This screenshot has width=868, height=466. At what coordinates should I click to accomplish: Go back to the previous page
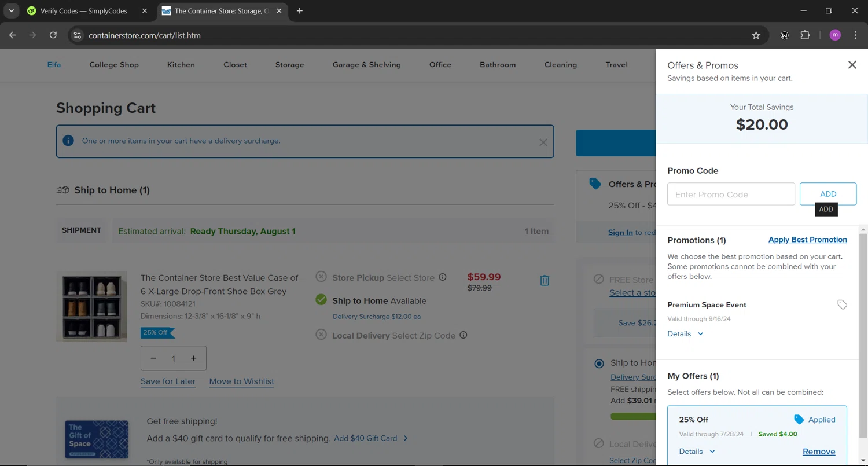[13, 35]
